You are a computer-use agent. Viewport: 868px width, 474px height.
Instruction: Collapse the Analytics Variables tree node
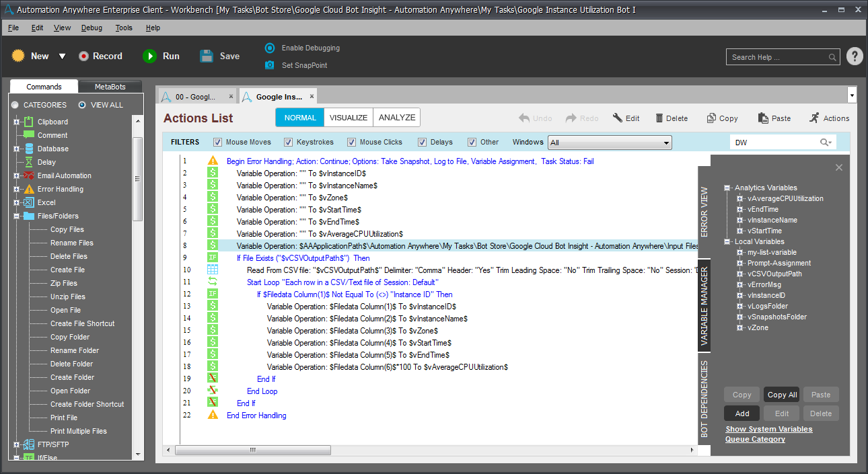tap(727, 188)
